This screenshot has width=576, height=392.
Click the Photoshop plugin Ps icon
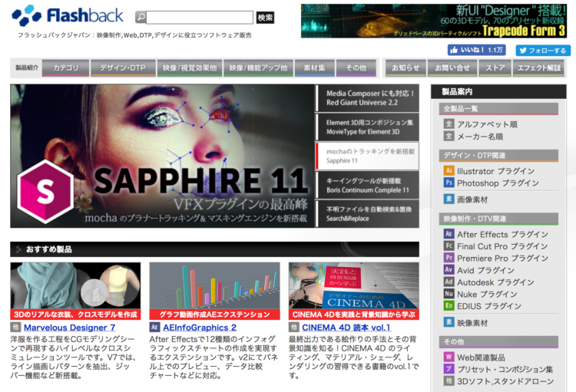point(449,183)
